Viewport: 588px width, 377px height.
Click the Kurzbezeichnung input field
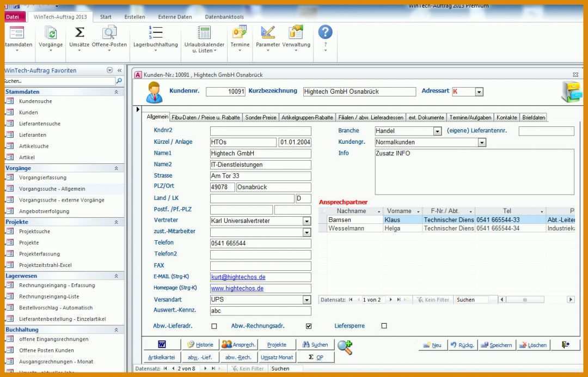[359, 92]
